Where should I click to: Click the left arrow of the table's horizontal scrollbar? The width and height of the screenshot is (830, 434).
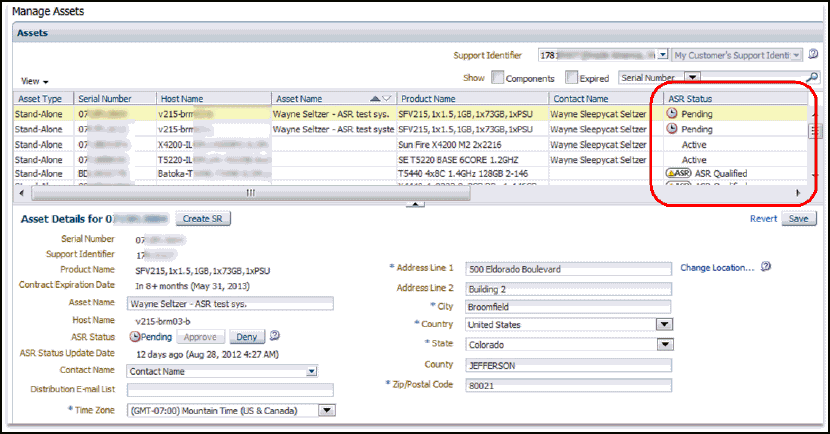(x=21, y=193)
